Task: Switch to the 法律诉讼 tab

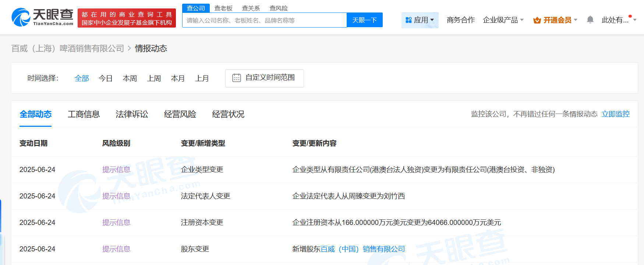Action: pos(132,114)
